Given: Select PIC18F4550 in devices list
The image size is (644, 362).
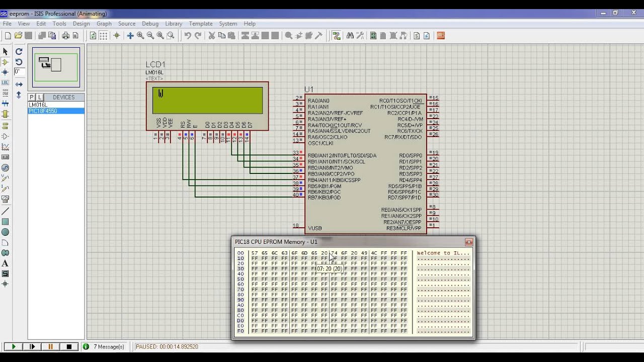Looking at the screenshot, I should pos(56,111).
